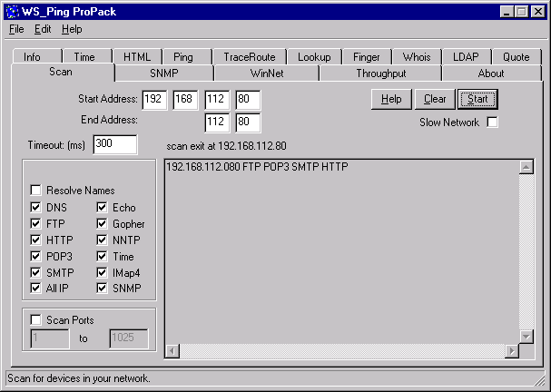Image resolution: width=551 pixels, height=392 pixels.
Task: Close the WS_Ping ProPack window
Action: pos(537,12)
